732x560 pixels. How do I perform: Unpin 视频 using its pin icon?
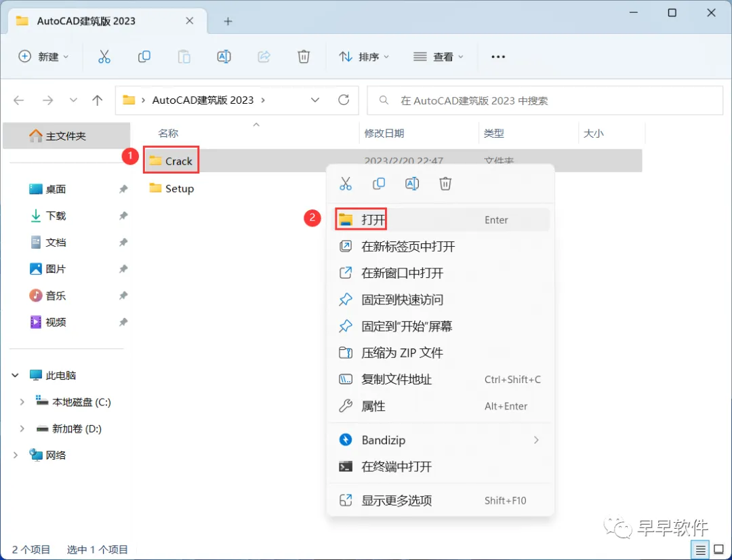(x=123, y=322)
